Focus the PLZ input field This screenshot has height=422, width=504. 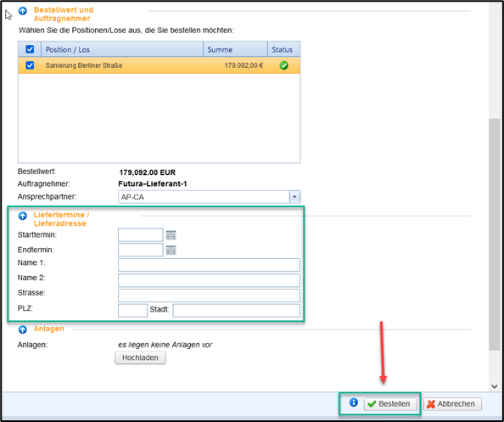[132, 311]
